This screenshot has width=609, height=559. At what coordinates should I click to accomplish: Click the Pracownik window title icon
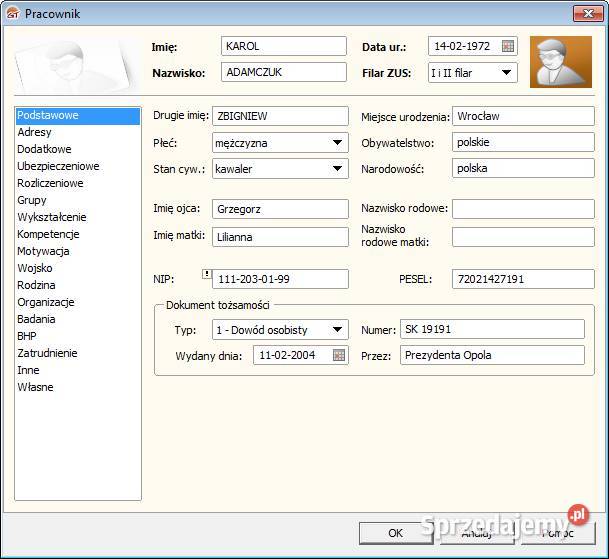point(13,14)
